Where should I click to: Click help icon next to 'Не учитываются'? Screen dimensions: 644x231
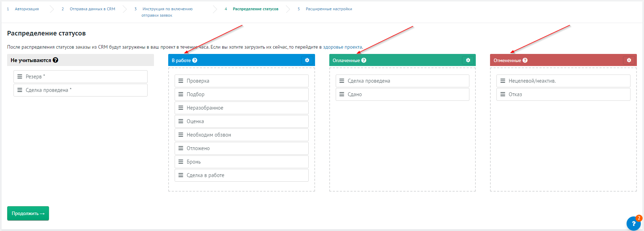click(55, 60)
